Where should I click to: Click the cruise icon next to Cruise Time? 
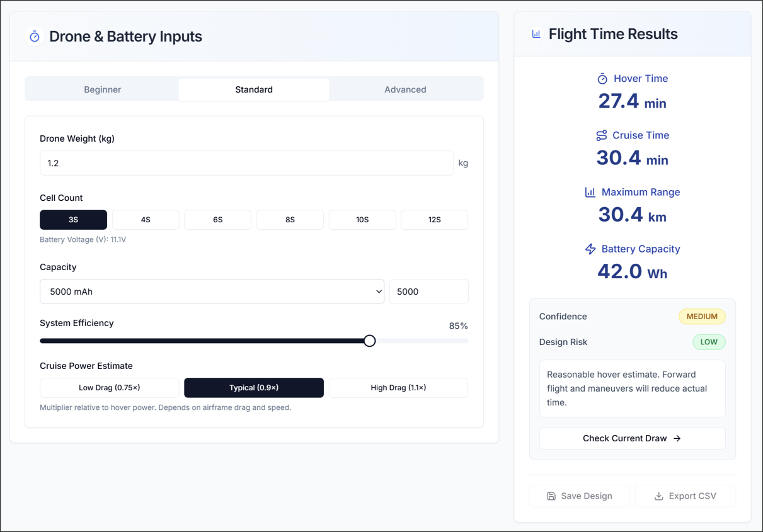[601, 135]
